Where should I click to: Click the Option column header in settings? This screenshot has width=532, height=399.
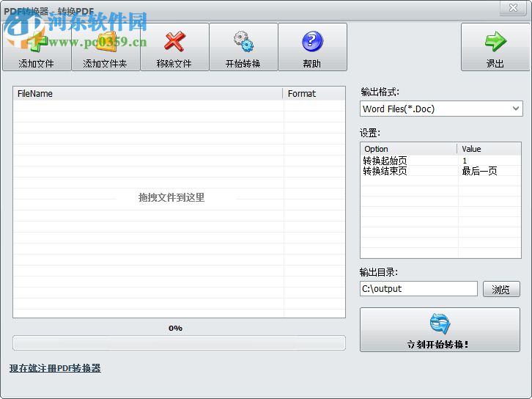tap(409, 149)
